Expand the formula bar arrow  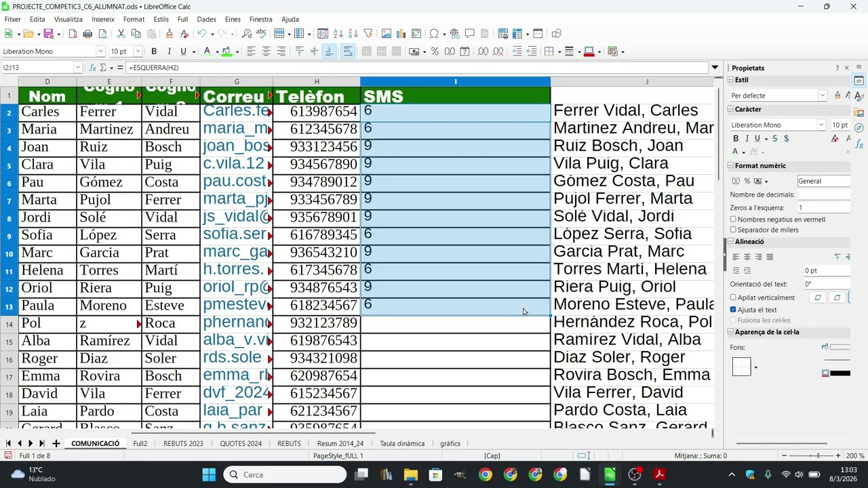(715, 68)
